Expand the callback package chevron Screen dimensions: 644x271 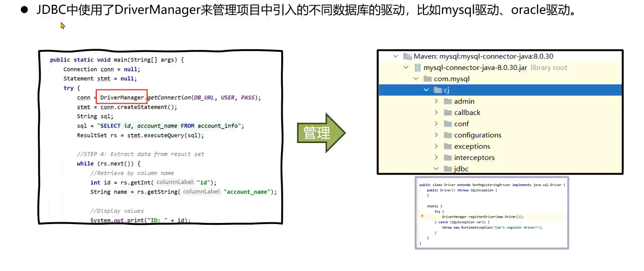(436, 113)
